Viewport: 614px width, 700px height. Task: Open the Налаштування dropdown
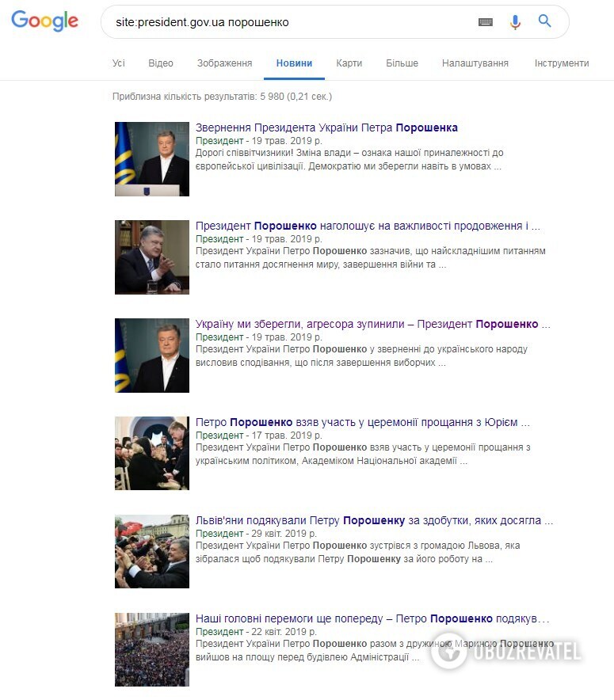[475, 63]
